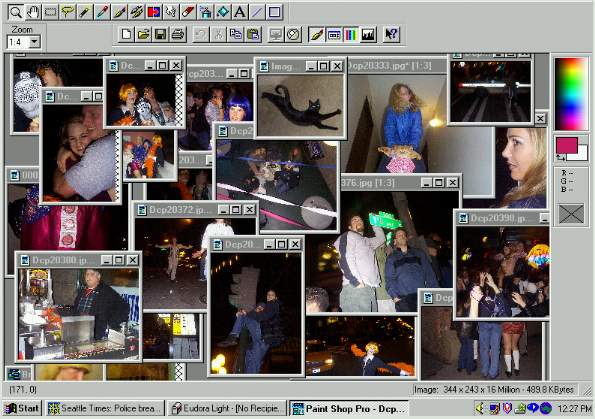
Task: Paste from the clipboard
Action: 253,35
